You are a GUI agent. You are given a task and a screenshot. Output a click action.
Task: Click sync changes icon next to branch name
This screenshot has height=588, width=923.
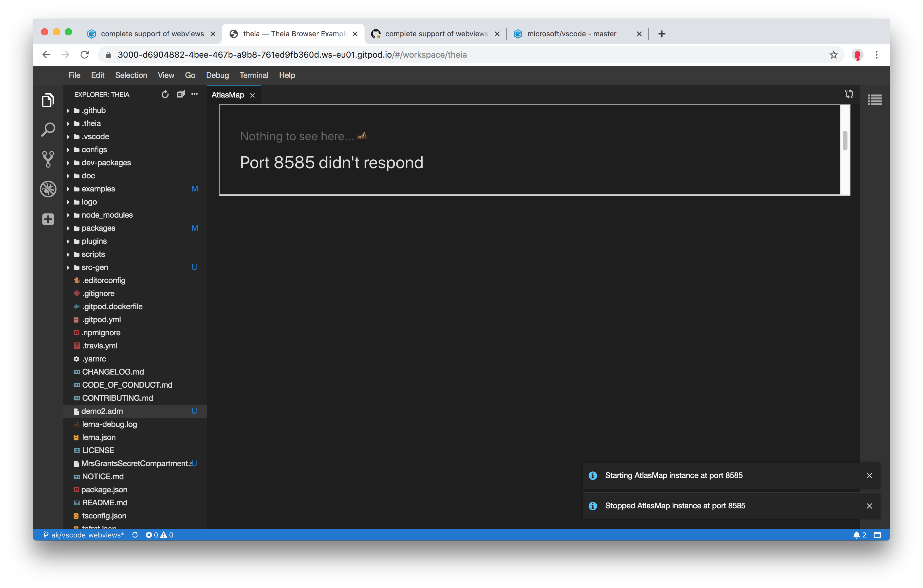click(135, 535)
